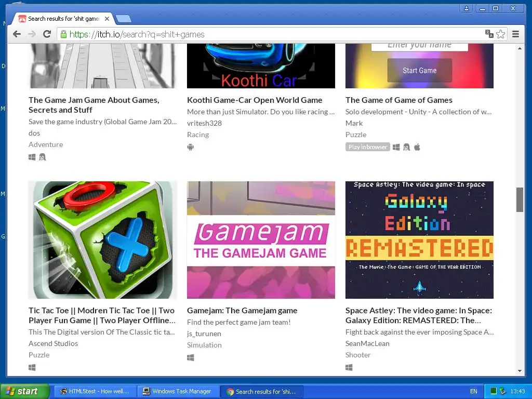Screen dimensions: 532x399
Task: Visit author 'SeanMacLean' profile
Action: pos(367,343)
